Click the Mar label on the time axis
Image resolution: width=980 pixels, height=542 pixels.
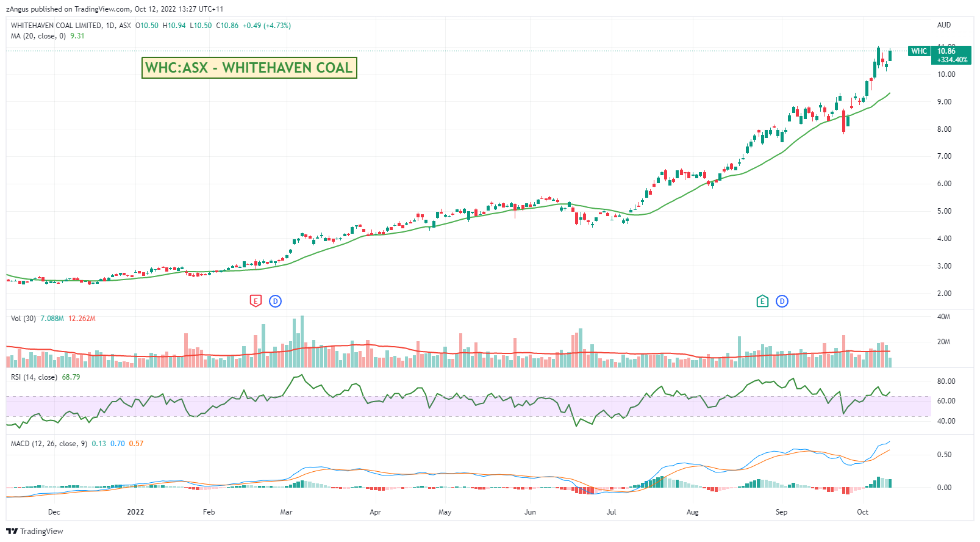point(286,512)
